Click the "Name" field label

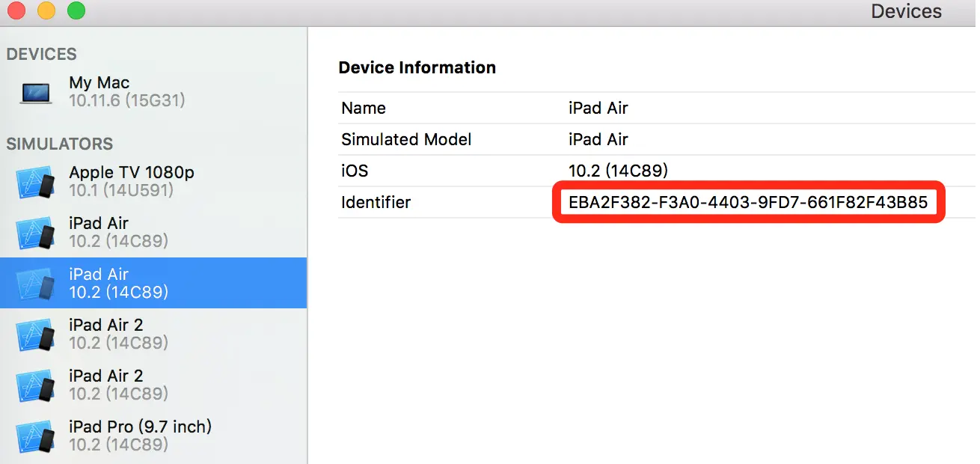[364, 108]
